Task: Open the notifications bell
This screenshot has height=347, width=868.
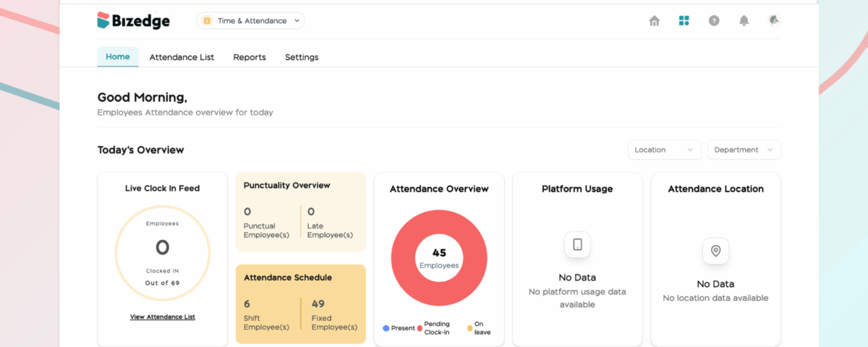Action: pos(744,21)
